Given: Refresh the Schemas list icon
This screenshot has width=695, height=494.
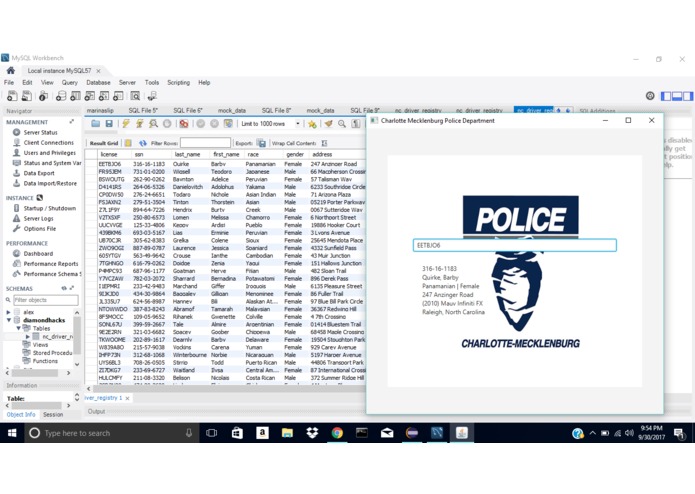Looking at the screenshot, I should [64, 288].
